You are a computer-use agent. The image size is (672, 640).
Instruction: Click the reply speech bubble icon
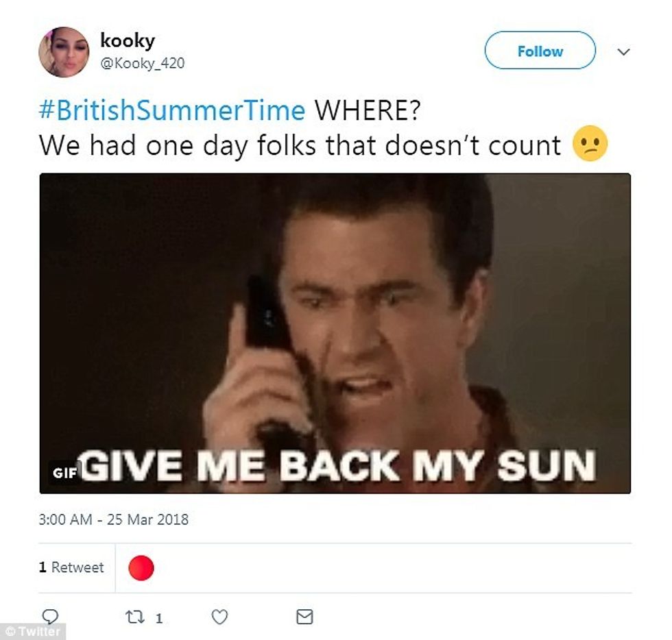coord(50,617)
